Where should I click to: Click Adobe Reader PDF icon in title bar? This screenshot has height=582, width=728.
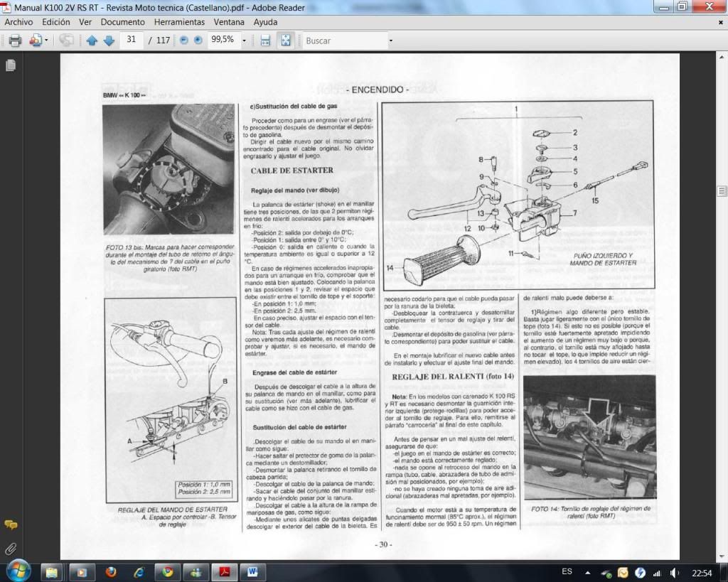point(6,7)
